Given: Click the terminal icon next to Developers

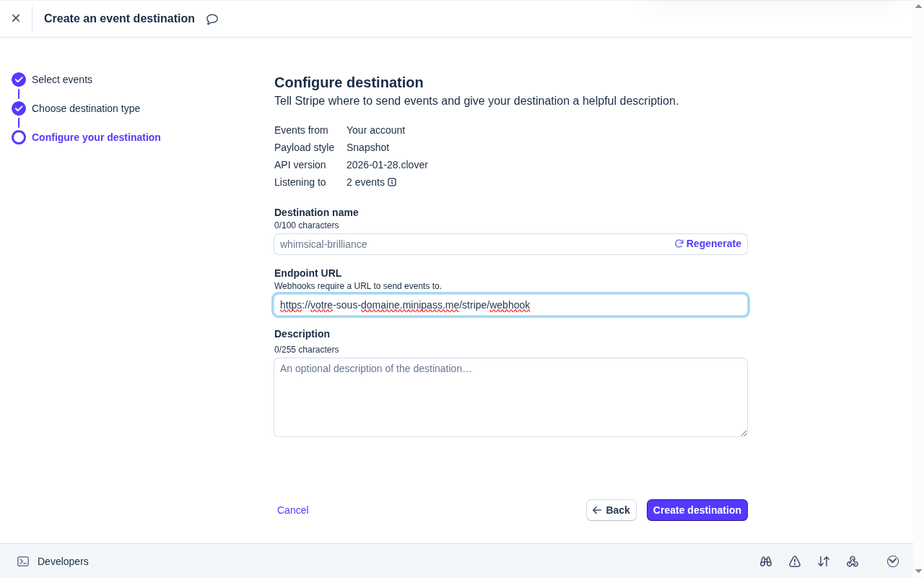Looking at the screenshot, I should (22, 561).
